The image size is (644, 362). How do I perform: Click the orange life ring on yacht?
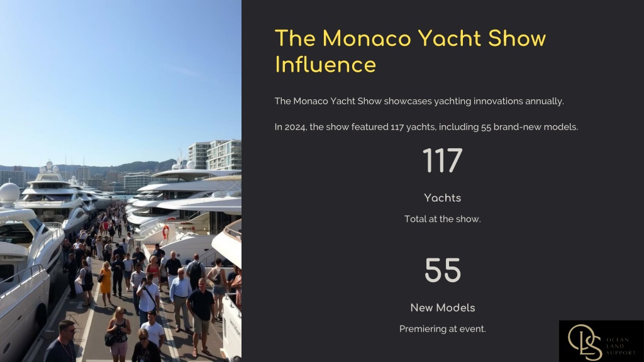tap(165, 232)
